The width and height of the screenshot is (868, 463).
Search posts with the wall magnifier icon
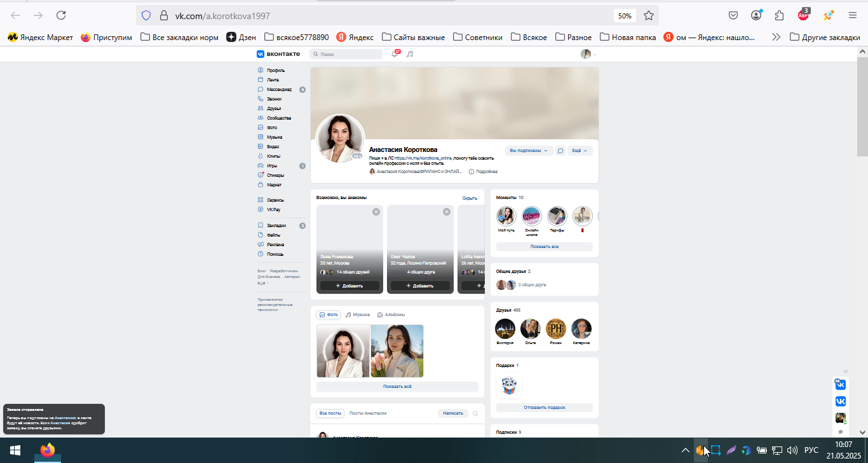[475, 413]
